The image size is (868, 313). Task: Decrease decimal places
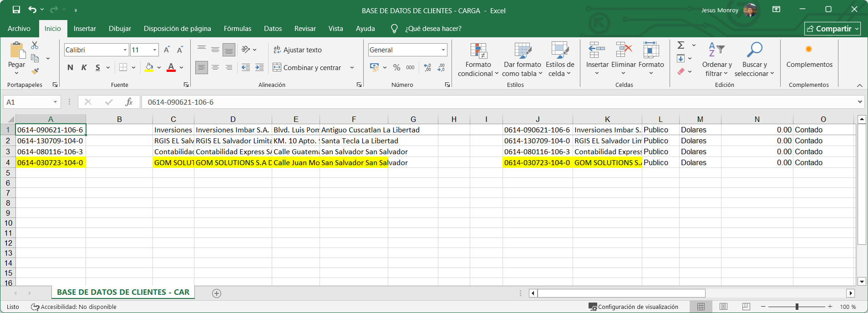pyautogui.click(x=441, y=67)
